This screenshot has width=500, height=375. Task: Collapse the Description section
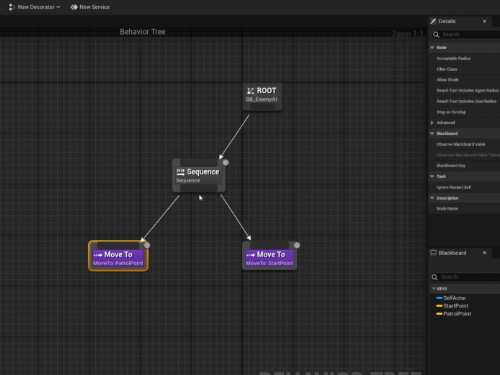[432, 198]
